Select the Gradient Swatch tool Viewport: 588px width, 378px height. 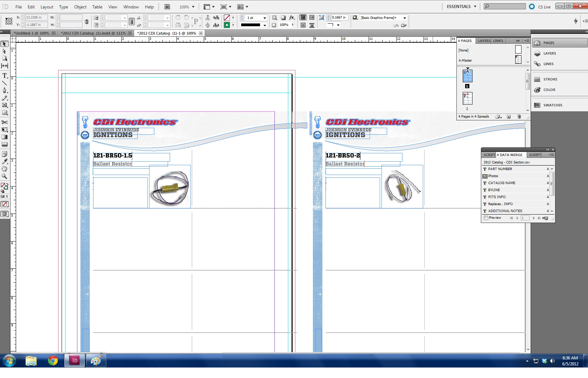(x=5, y=137)
